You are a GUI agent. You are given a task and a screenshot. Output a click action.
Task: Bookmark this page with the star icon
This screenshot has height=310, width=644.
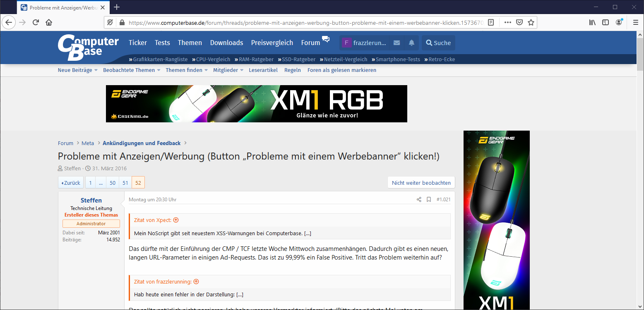point(531,22)
